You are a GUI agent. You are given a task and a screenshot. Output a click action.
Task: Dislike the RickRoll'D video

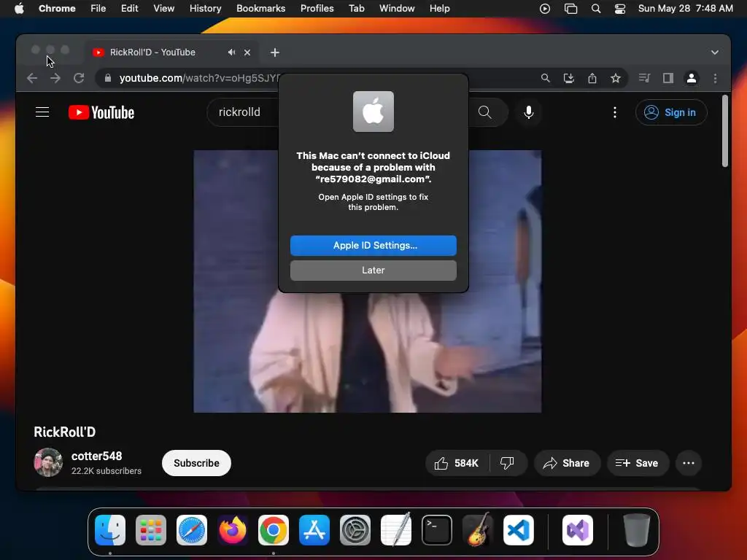[x=508, y=463]
